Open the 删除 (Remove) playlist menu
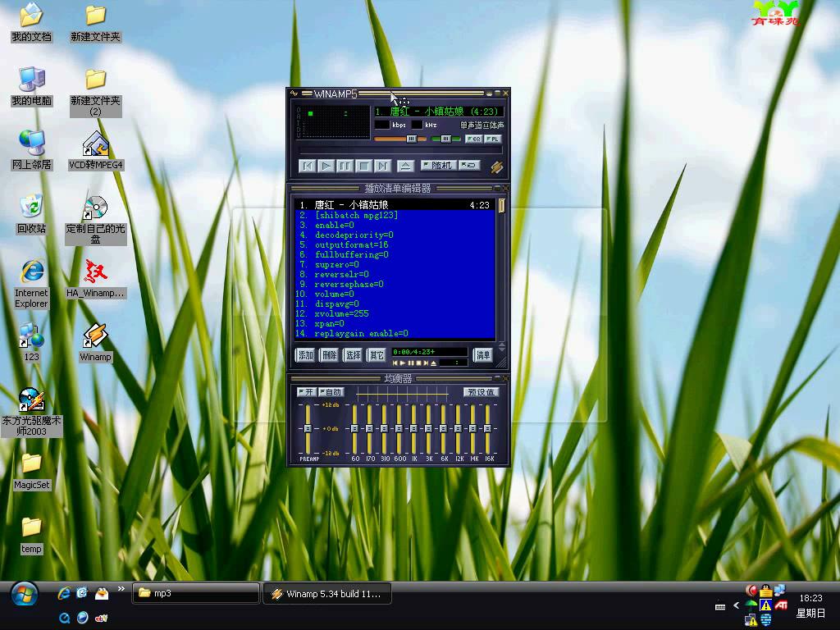 pos(329,354)
